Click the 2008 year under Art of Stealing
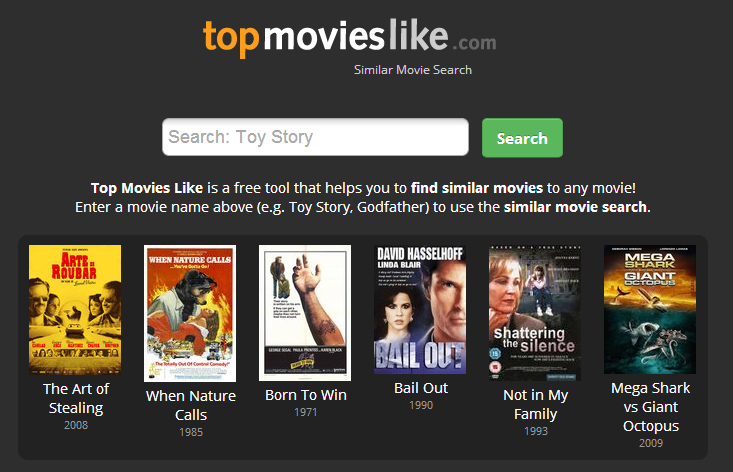 [76, 425]
